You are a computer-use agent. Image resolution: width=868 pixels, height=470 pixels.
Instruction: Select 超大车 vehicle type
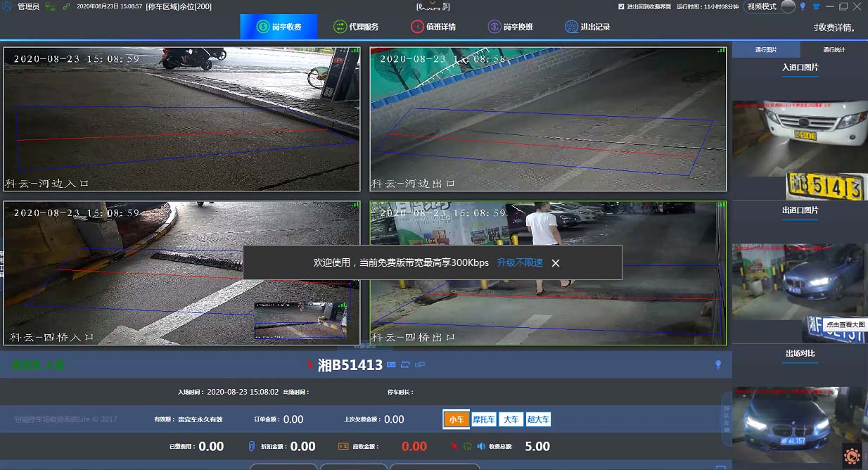click(x=537, y=419)
